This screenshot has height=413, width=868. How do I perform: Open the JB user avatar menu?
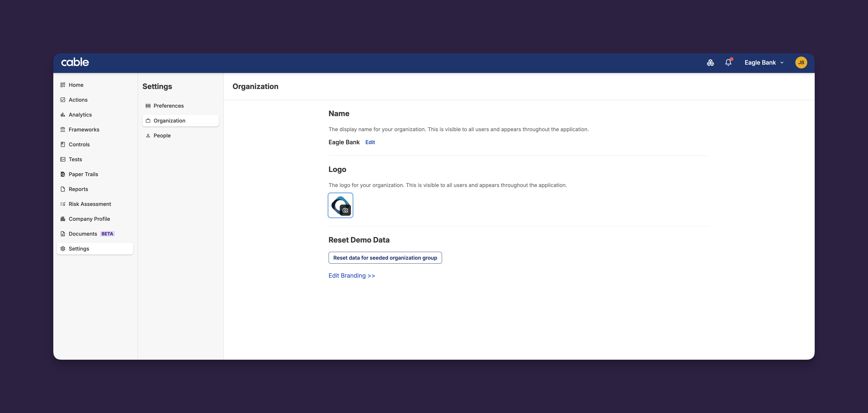[x=801, y=63]
